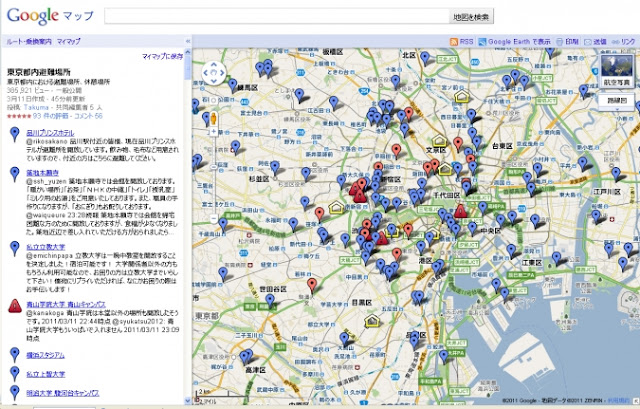The height and width of the screenshot is (409, 640).
Task: Open the ルート・乗換案内 tab
Action: coord(29,41)
